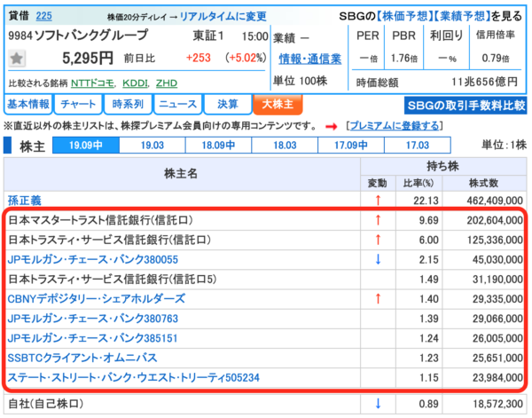Click PBR value 1.76倍
This screenshot has width=532, height=418.
403,59
